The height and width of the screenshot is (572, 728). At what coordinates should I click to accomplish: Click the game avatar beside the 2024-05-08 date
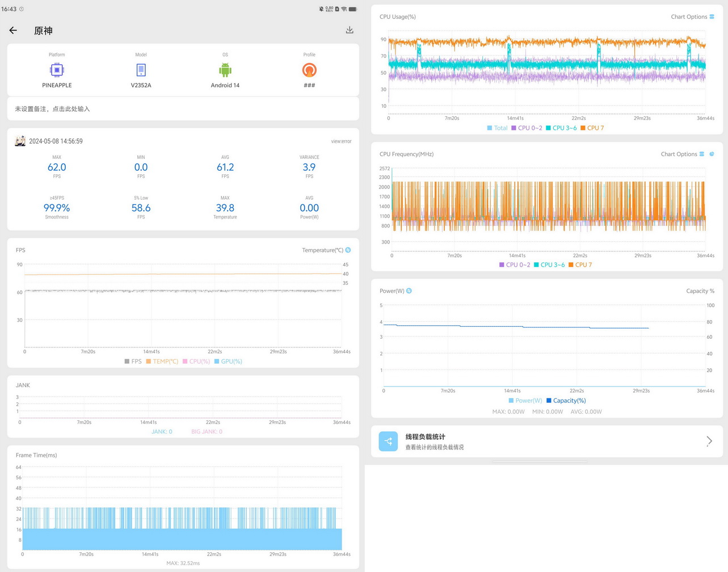click(x=20, y=141)
